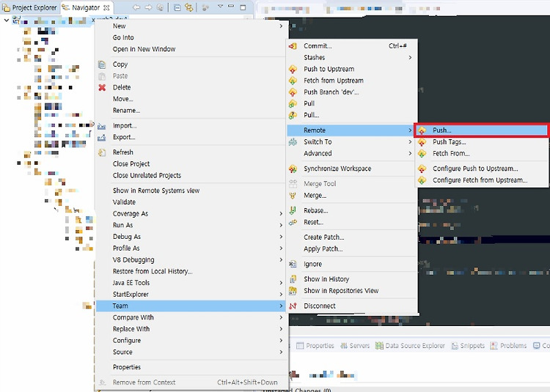
Task: Click the red Delete X icon
Action: [x=102, y=87]
